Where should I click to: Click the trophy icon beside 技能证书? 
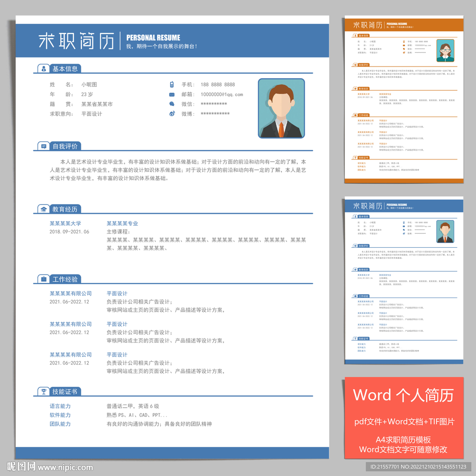click(44, 391)
